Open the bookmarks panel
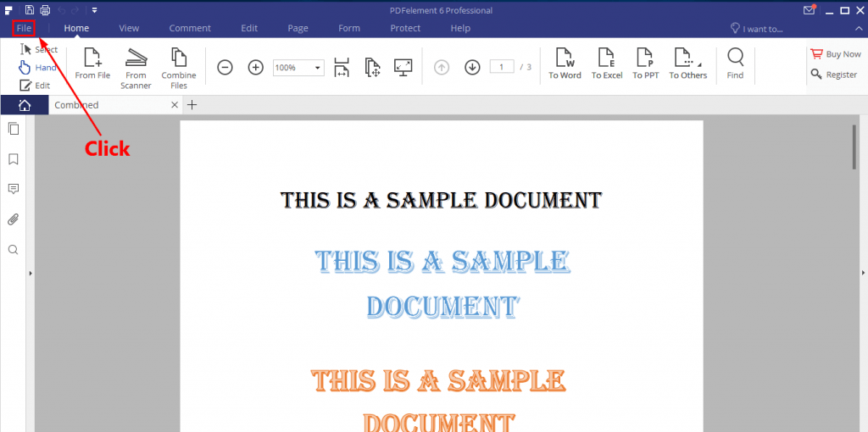 pos(14,159)
